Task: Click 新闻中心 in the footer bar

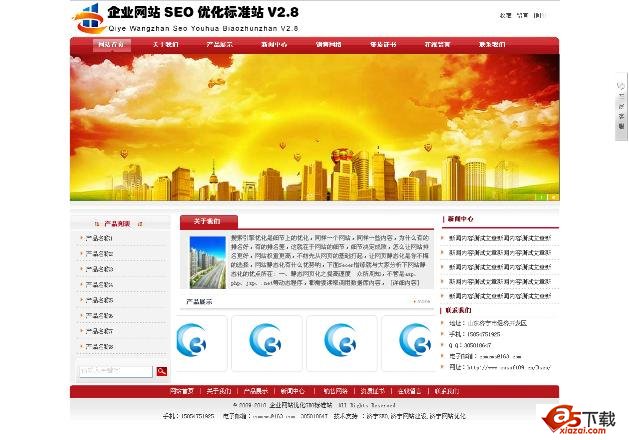Action: [292, 391]
